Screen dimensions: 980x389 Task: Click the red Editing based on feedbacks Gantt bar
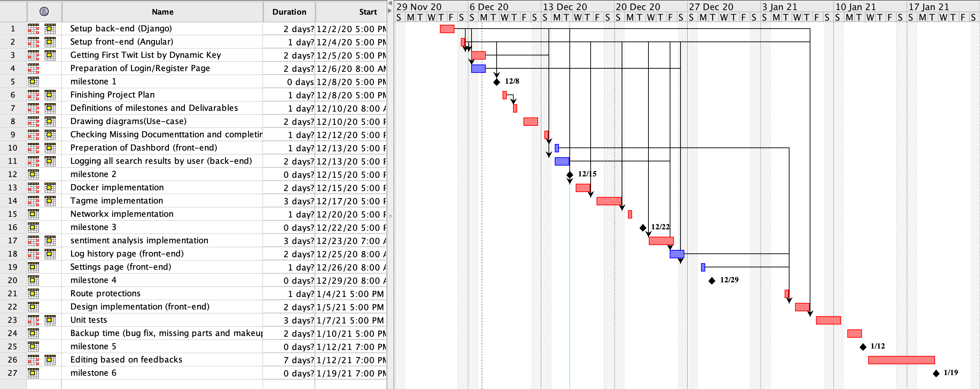[x=901, y=360]
